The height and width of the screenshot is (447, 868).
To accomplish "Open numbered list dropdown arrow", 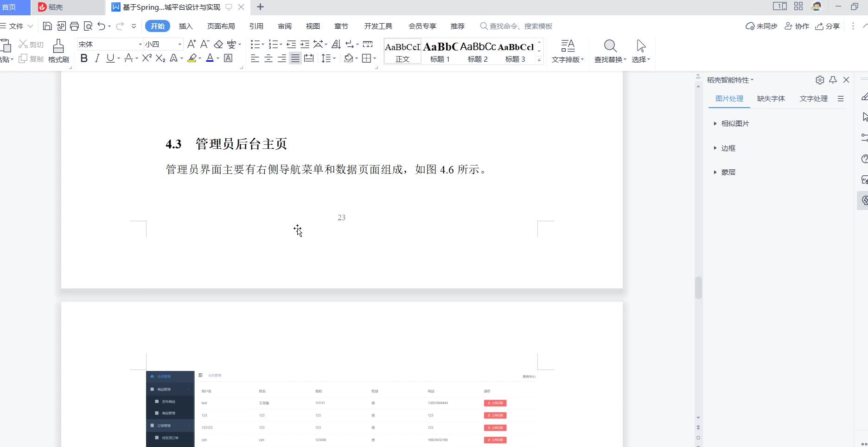I will point(281,45).
